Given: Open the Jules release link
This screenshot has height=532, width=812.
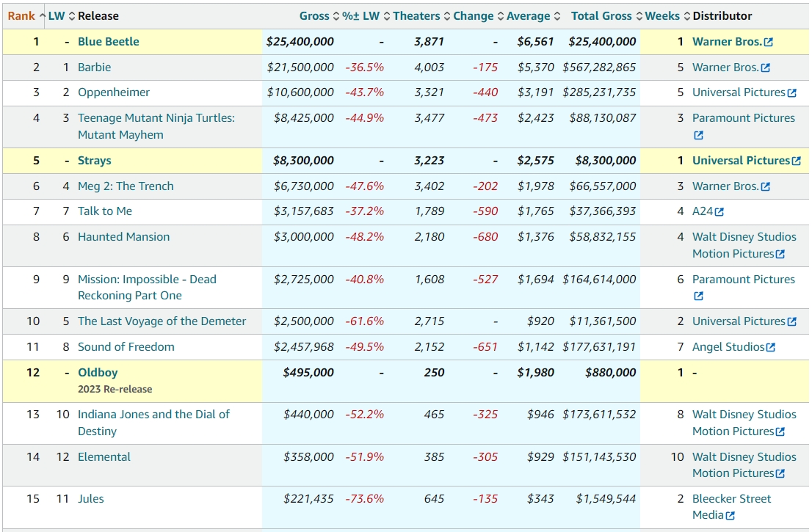Looking at the screenshot, I should click(x=90, y=499).
